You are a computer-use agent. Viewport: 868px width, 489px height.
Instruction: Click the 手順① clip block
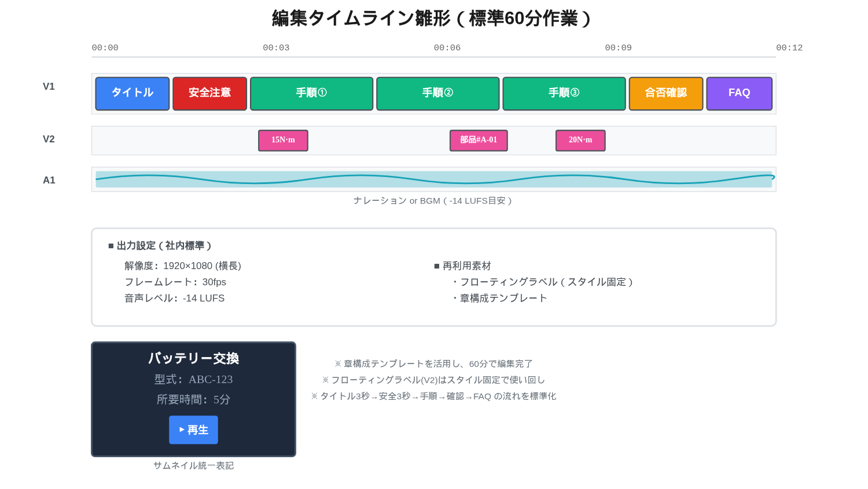click(x=311, y=93)
